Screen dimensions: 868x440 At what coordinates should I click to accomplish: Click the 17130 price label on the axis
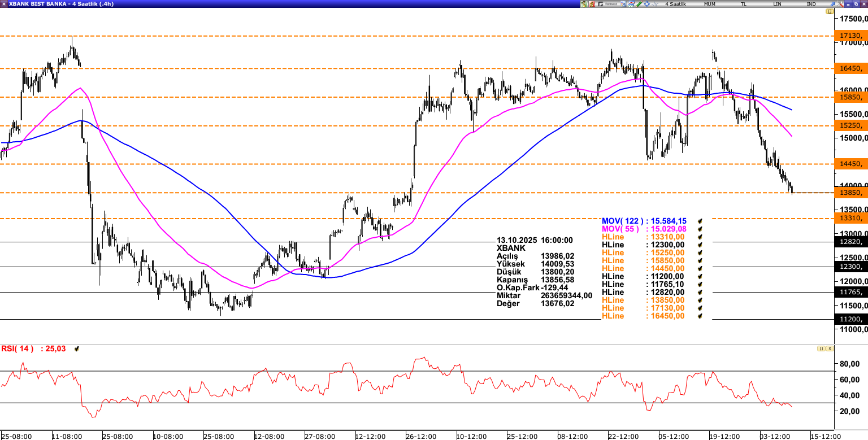point(850,36)
